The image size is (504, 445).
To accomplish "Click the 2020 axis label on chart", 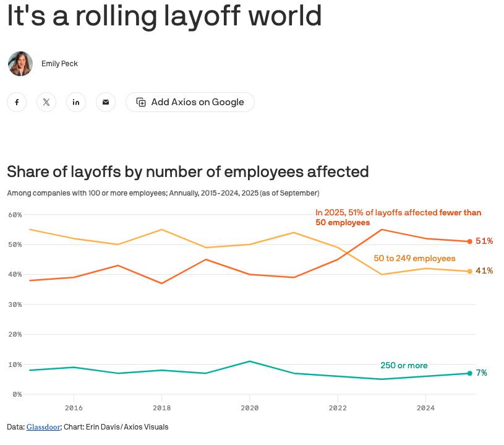I will coord(250,408).
